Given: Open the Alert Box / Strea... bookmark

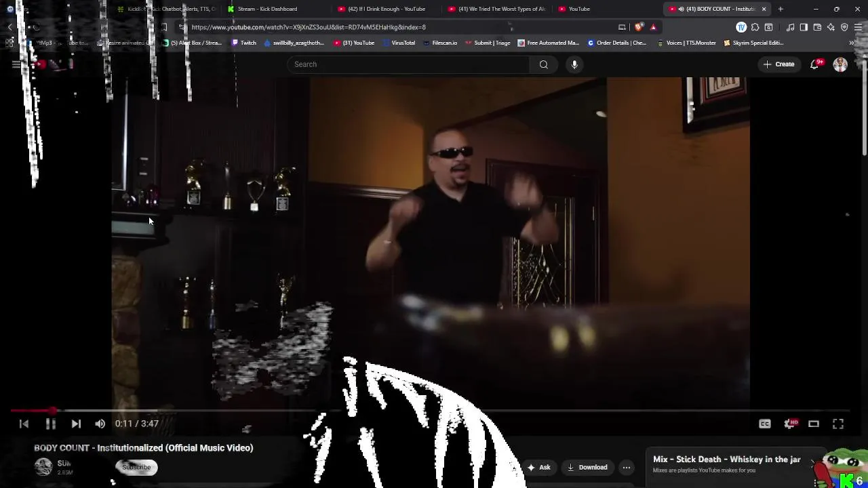Looking at the screenshot, I should (x=192, y=43).
